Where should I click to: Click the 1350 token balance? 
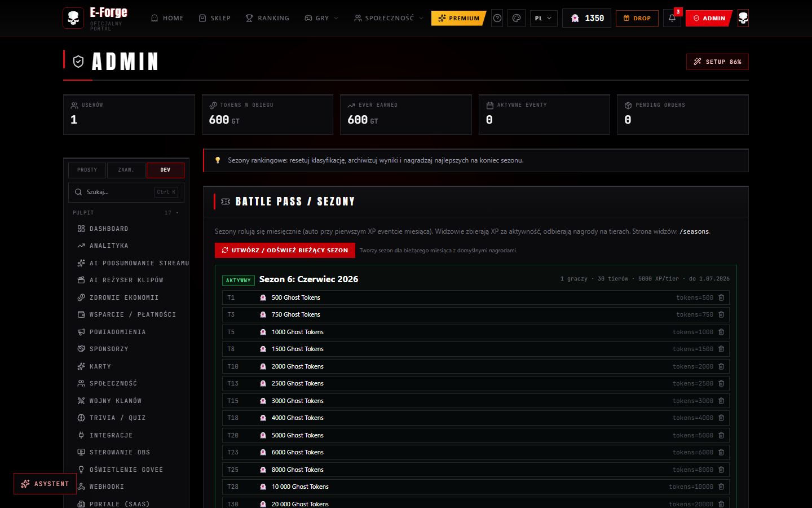[586, 18]
